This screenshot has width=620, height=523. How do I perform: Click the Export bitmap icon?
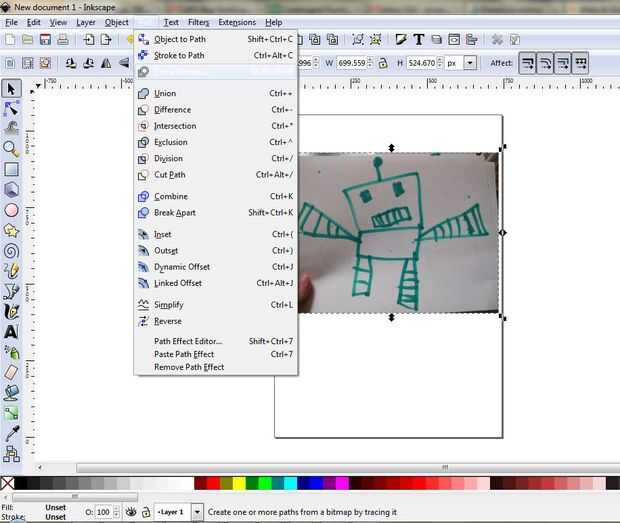point(106,40)
